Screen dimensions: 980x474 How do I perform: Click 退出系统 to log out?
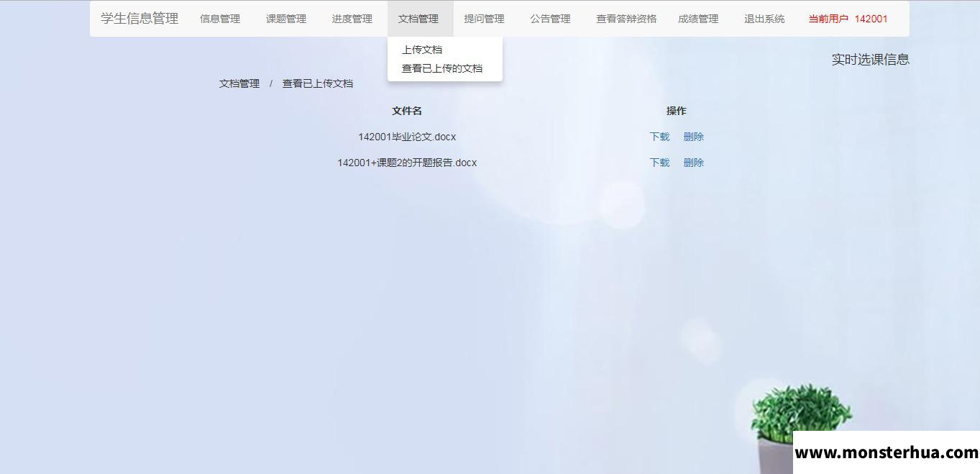click(x=764, y=19)
